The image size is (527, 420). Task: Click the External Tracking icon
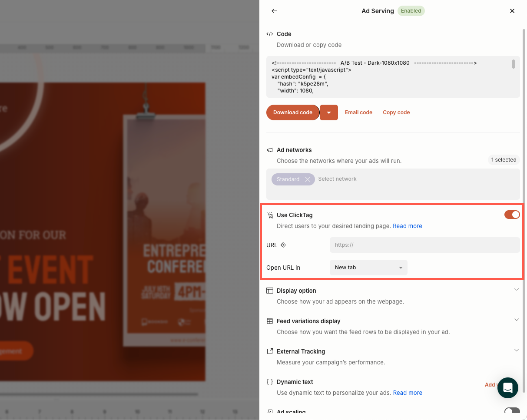click(x=270, y=351)
